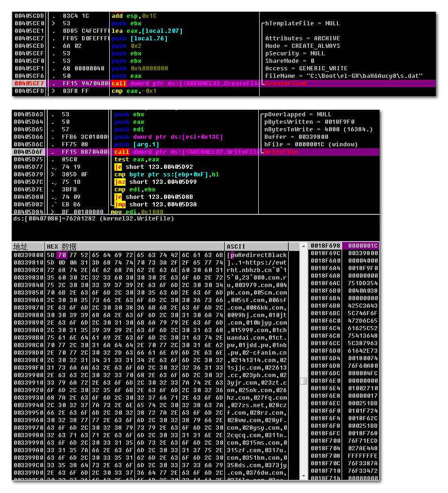Viewport: 448px width, 493px height.
Task: Click the pOverlapped = NULL comment
Action: coord(298,114)
